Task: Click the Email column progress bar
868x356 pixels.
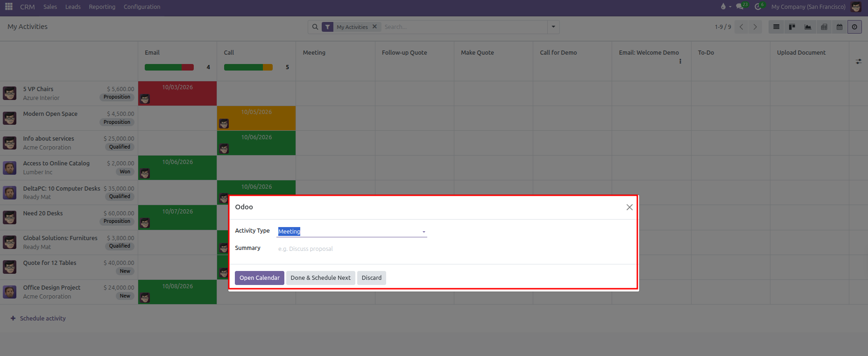Action: point(169,67)
